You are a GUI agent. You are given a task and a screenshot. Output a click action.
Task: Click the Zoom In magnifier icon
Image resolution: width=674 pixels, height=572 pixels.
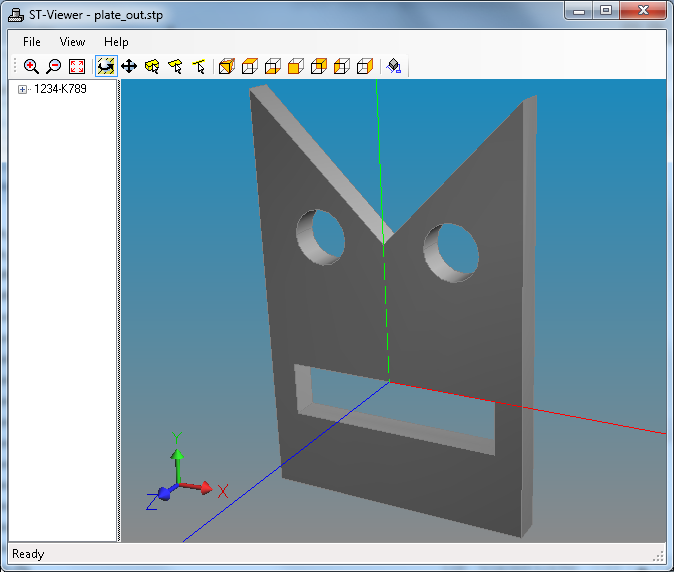coord(31,66)
